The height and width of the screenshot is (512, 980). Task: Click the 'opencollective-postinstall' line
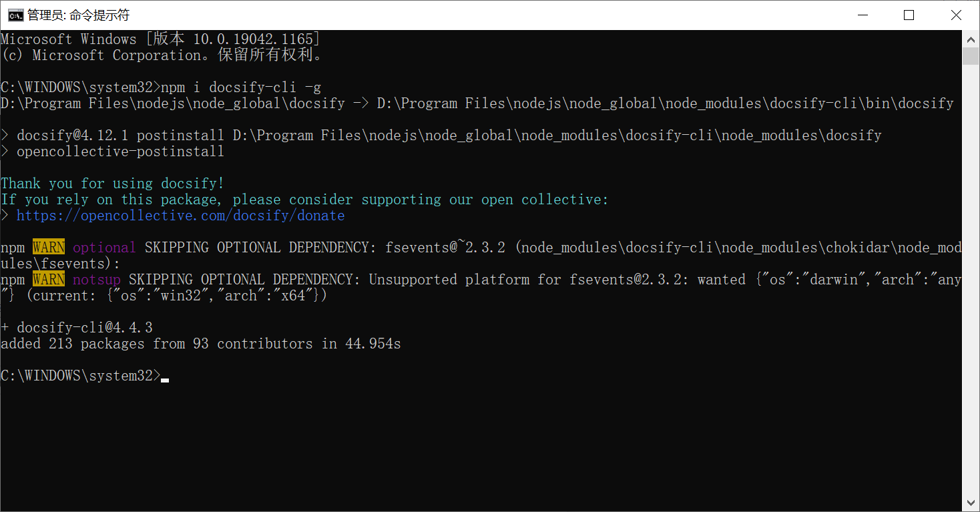[x=113, y=152]
